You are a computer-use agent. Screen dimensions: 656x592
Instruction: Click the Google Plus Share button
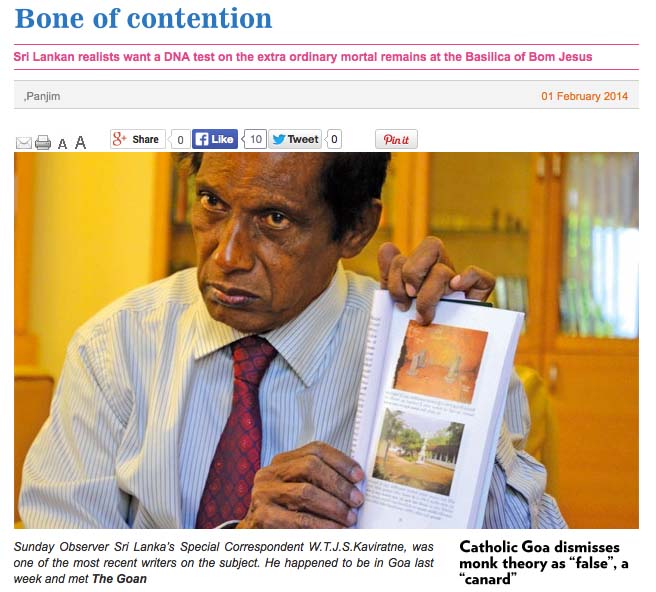138,139
